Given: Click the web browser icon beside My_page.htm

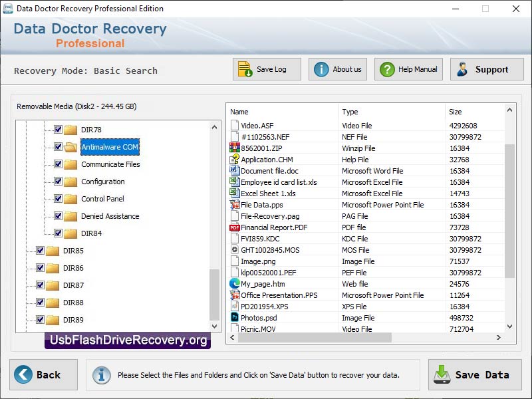Looking at the screenshot, I should (x=234, y=283).
